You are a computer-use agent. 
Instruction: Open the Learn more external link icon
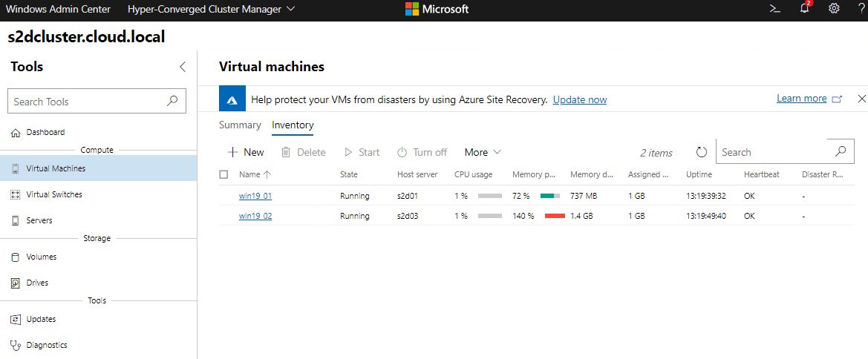837,99
